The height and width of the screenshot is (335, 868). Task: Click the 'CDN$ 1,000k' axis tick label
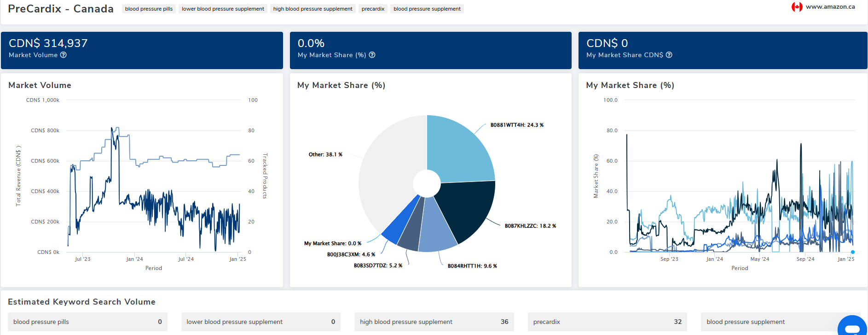click(x=43, y=100)
